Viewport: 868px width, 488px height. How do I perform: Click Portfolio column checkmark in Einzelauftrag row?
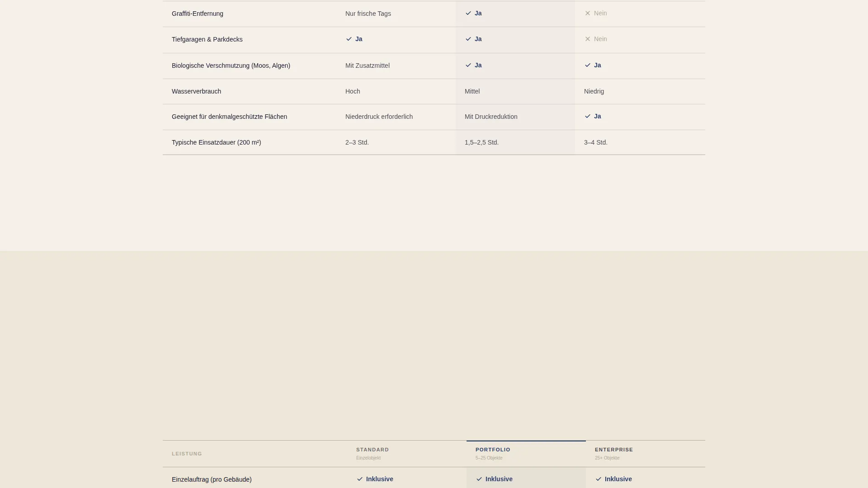[479, 479]
